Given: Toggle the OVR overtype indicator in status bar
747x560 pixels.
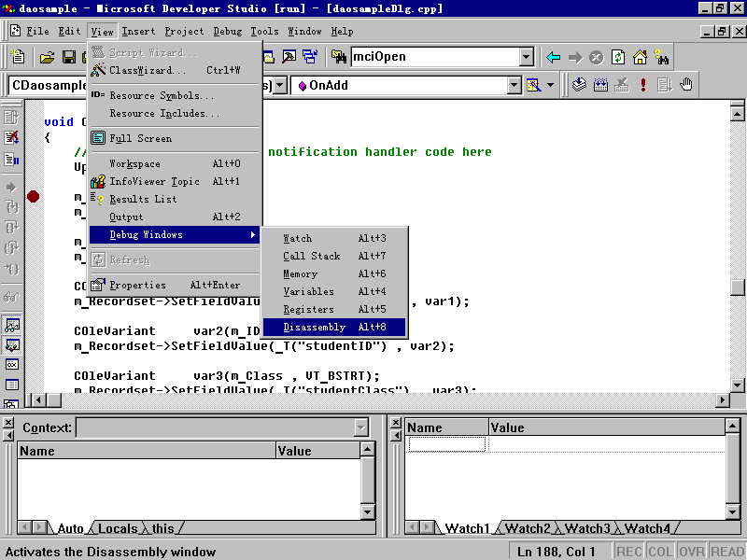Looking at the screenshot, I should [x=691, y=552].
